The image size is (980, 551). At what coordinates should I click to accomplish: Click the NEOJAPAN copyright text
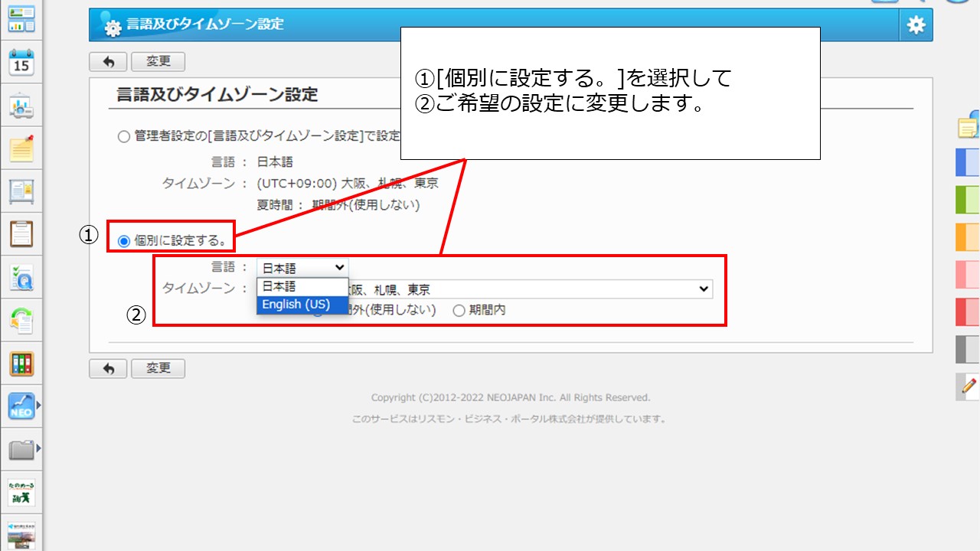coord(511,398)
